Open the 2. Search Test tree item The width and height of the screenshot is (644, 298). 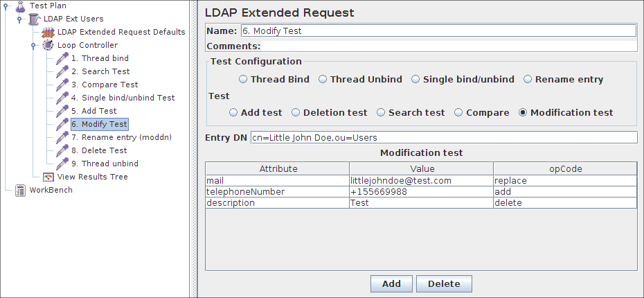click(105, 72)
